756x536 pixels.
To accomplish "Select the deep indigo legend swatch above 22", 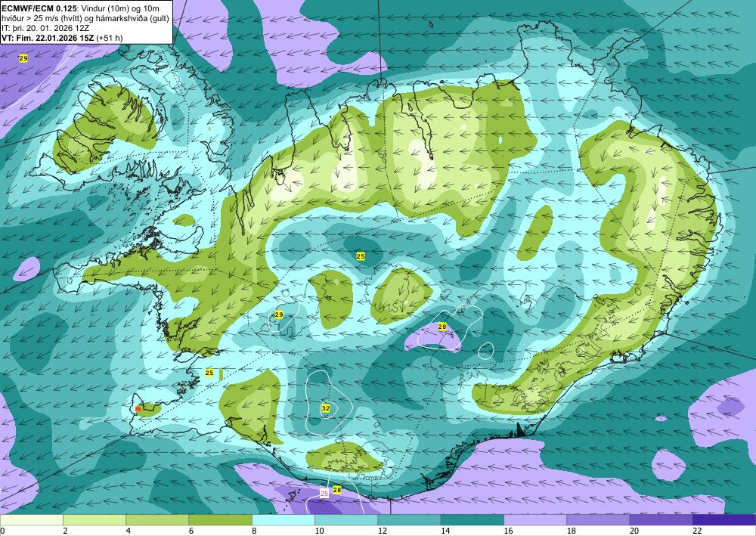I will [724, 520].
